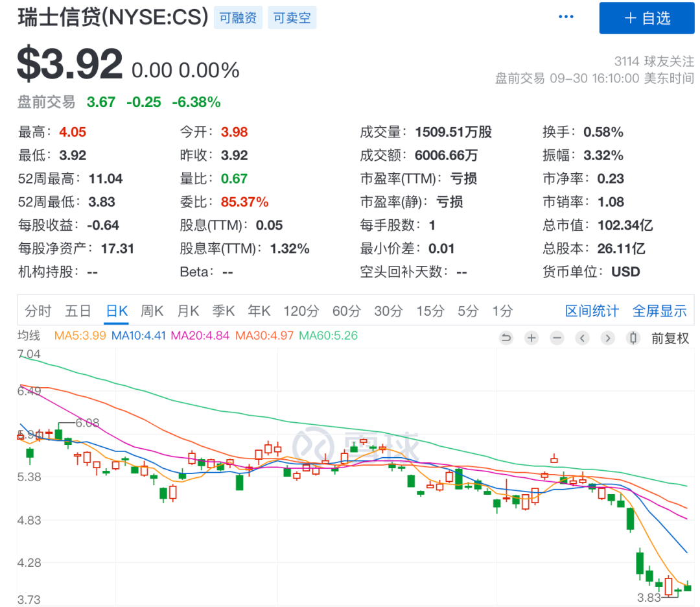This screenshot has height=607, width=700.
Task: Open the 前复权 adjustment dropdown
Action: (x=670, y=338)
